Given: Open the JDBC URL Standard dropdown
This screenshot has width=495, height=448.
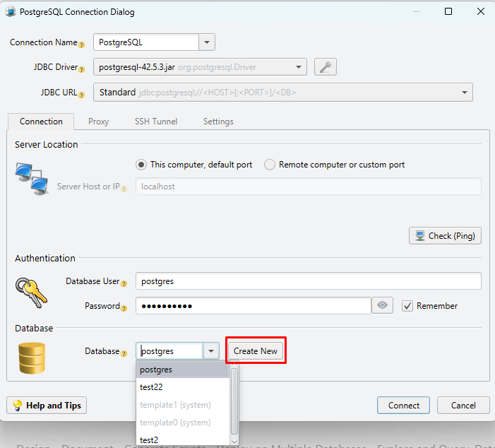Looking at the screenshot, I should pos(465,93).
